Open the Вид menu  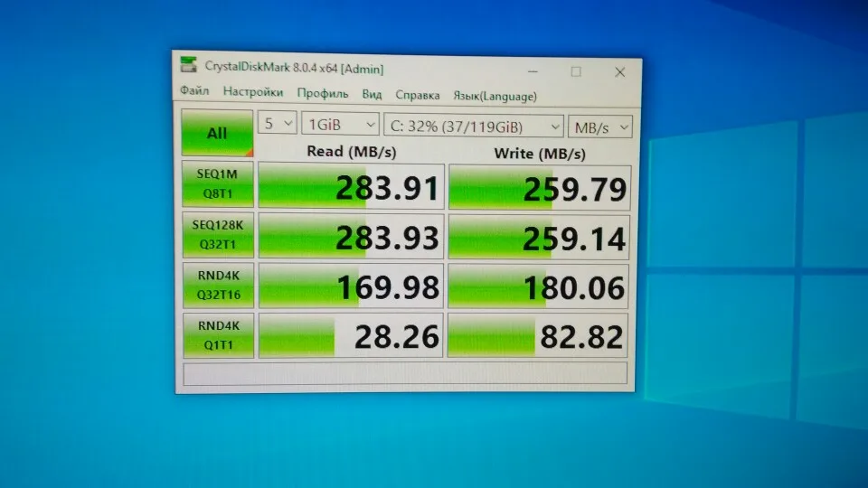coord(372,94)
